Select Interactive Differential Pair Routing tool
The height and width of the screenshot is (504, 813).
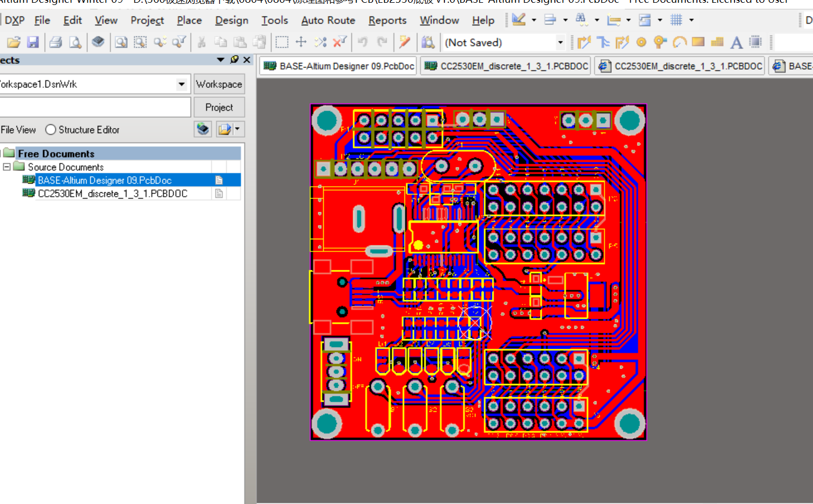[x=622, y=42]
